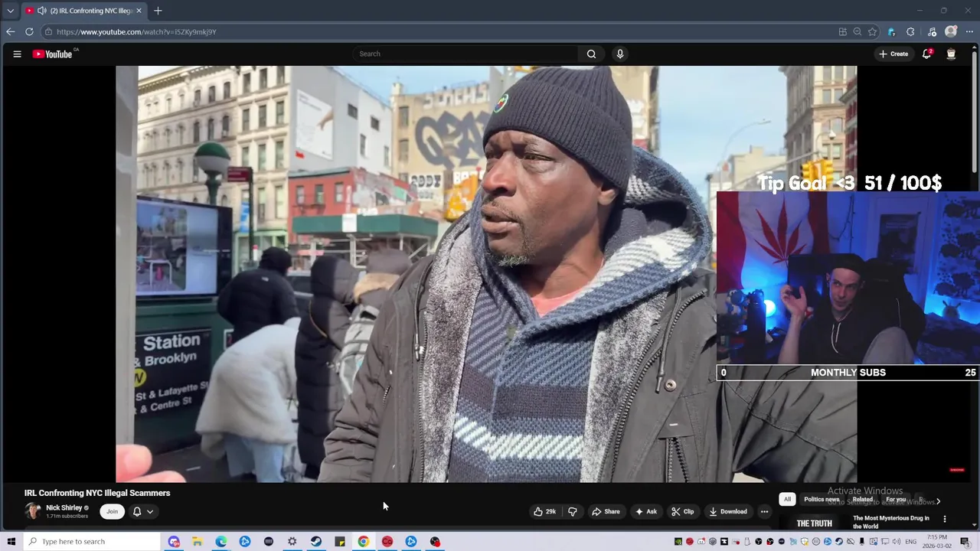Reload the page
Viewport: 980px width, 551px height.
[x=29, y=31]
